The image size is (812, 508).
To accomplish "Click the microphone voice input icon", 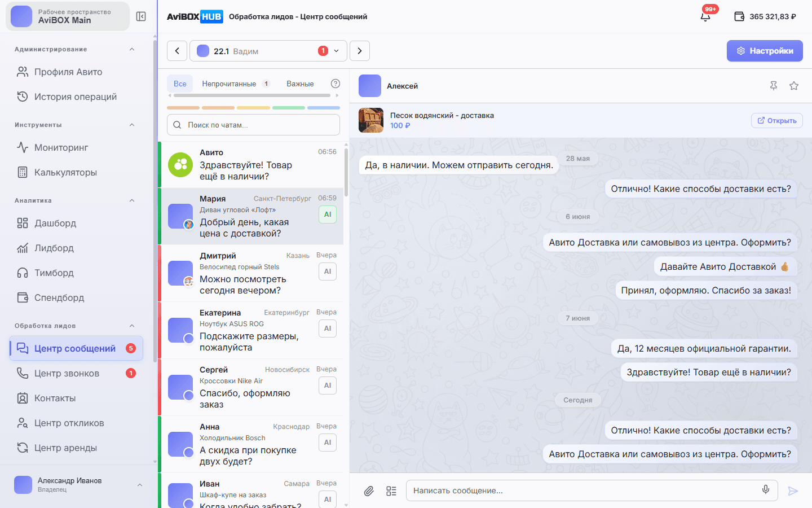I will 766,490.
